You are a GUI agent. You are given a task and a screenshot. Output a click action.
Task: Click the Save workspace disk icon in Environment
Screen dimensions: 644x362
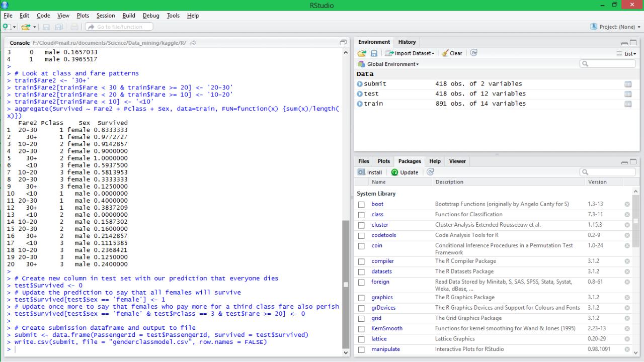coord(374,53)
